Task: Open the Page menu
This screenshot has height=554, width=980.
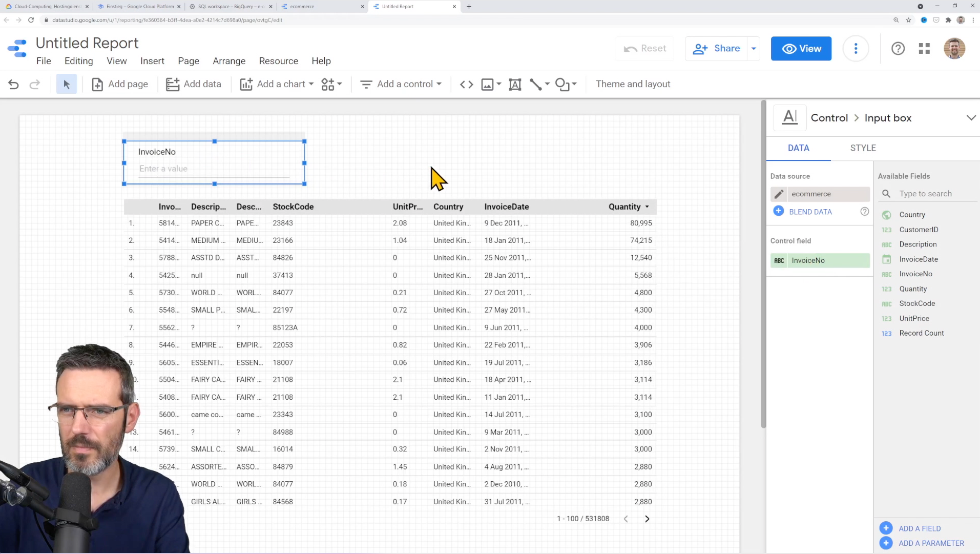Action: coord(188,61)
